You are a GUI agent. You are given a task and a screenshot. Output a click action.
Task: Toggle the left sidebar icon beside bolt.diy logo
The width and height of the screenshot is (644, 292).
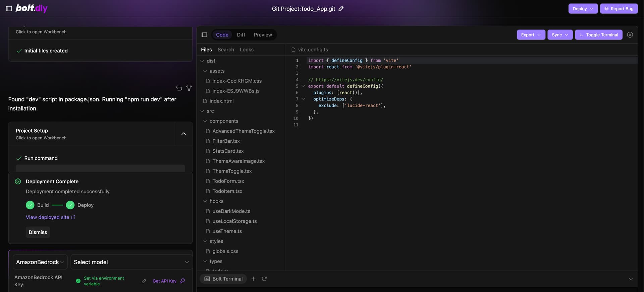point(9,9)
